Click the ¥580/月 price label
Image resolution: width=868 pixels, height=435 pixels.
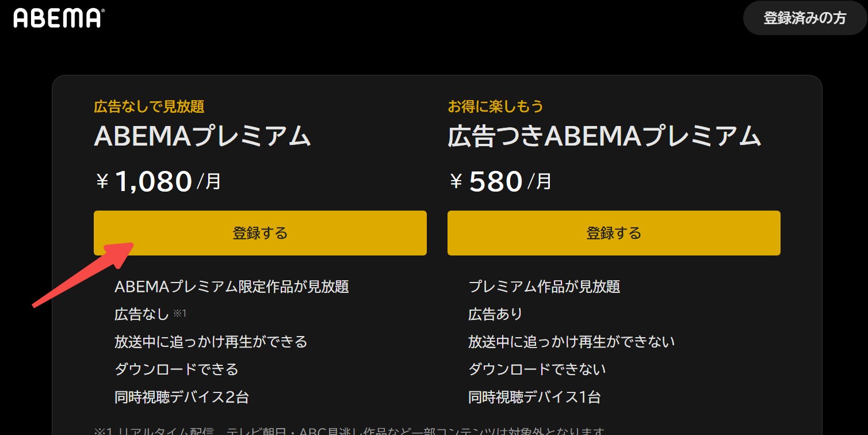pos(498,180)
